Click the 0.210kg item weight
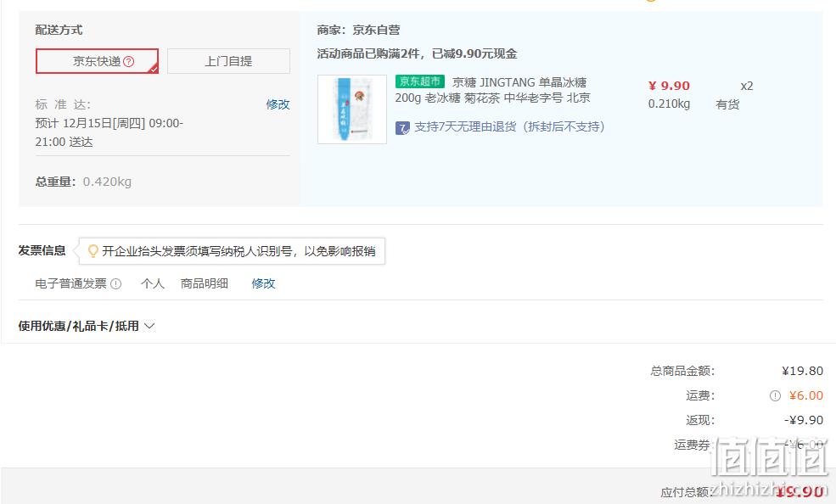 [669, 104]
